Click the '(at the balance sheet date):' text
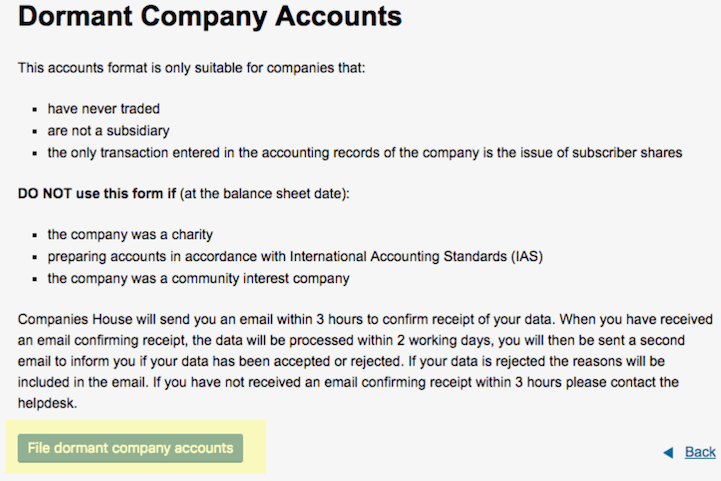Viewport: 721px width, 481px height. click(x=265, y=194)
